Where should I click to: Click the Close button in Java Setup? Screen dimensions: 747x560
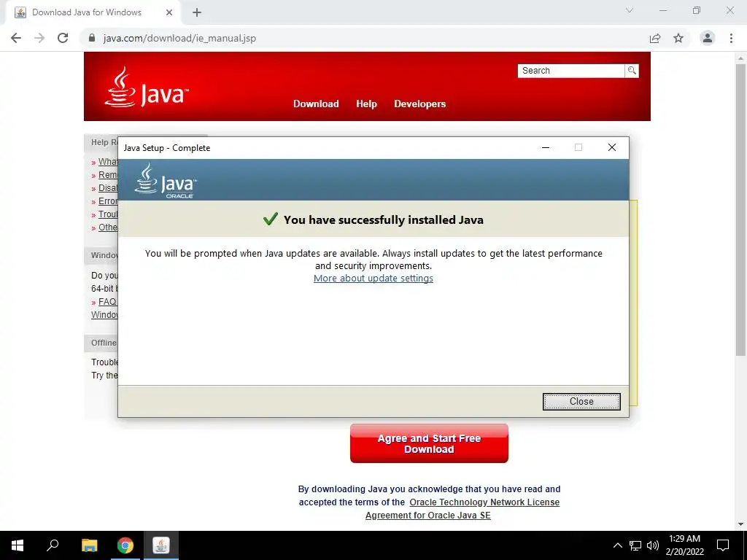581,402
